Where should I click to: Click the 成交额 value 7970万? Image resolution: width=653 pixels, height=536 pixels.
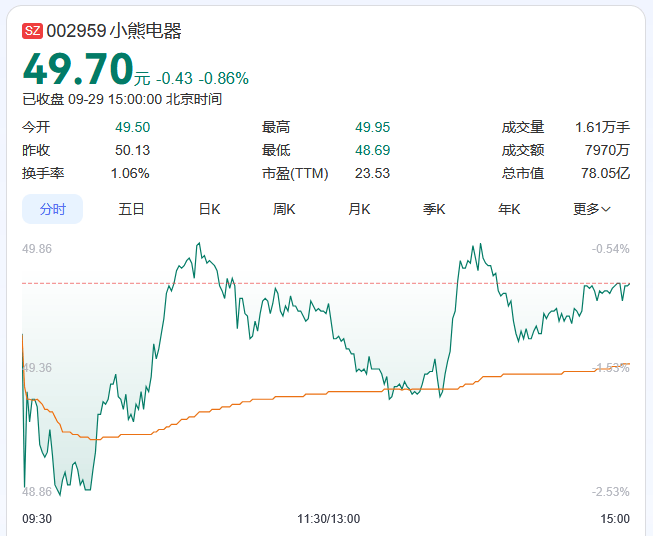607,150
